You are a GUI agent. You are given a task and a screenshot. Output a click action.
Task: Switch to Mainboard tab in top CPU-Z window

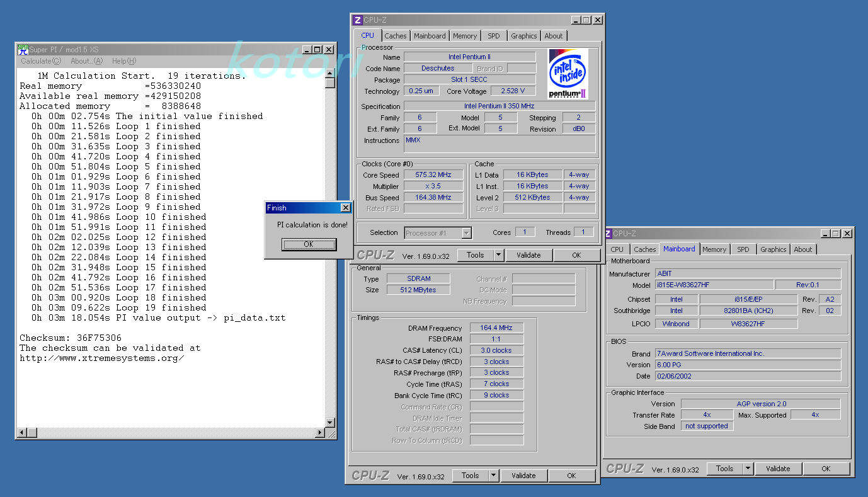pos(430,36)
